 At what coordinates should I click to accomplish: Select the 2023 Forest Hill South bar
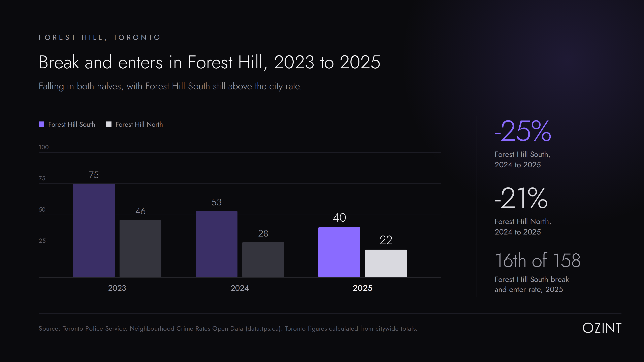coord(94,230)
